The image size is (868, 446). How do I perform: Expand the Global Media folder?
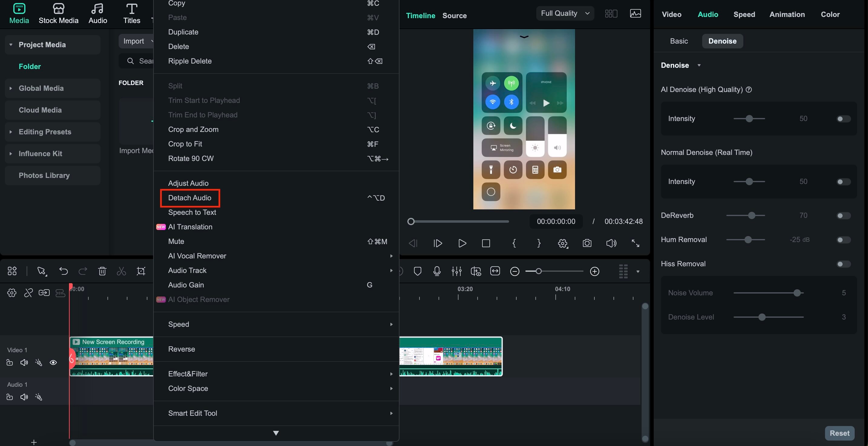(x=11, y=88)
